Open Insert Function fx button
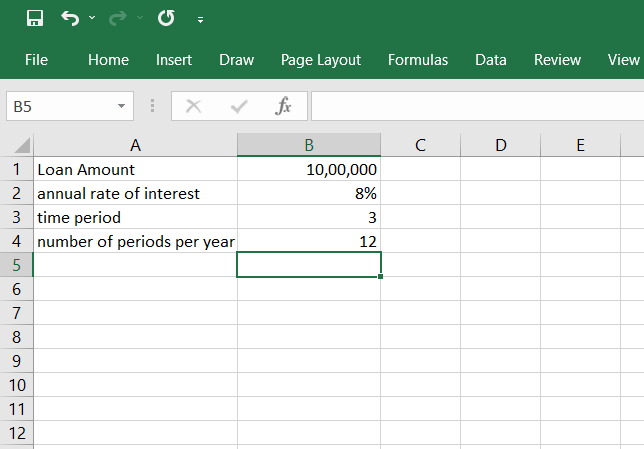 (x=283, y=106)
